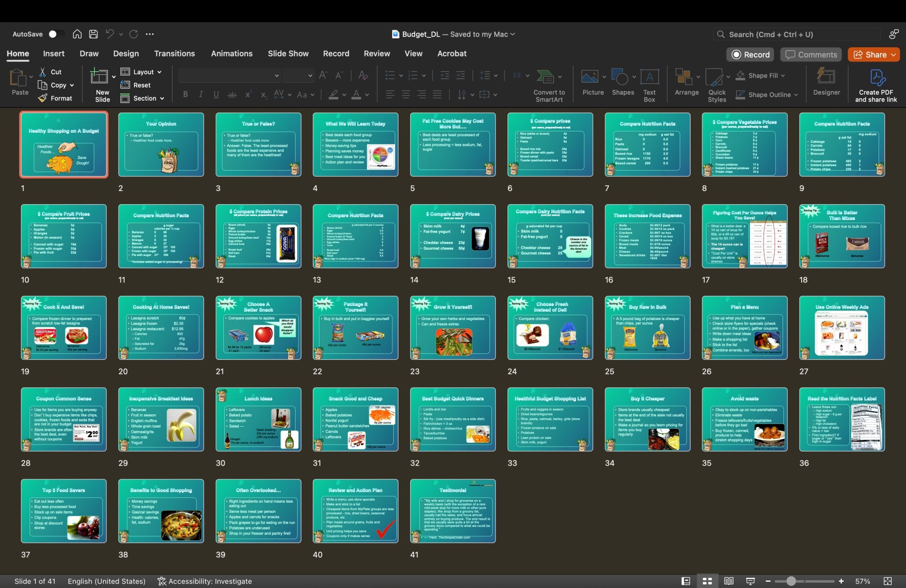
Task: Switch to the Transitions tab
Action: click(x=174, y=53)
